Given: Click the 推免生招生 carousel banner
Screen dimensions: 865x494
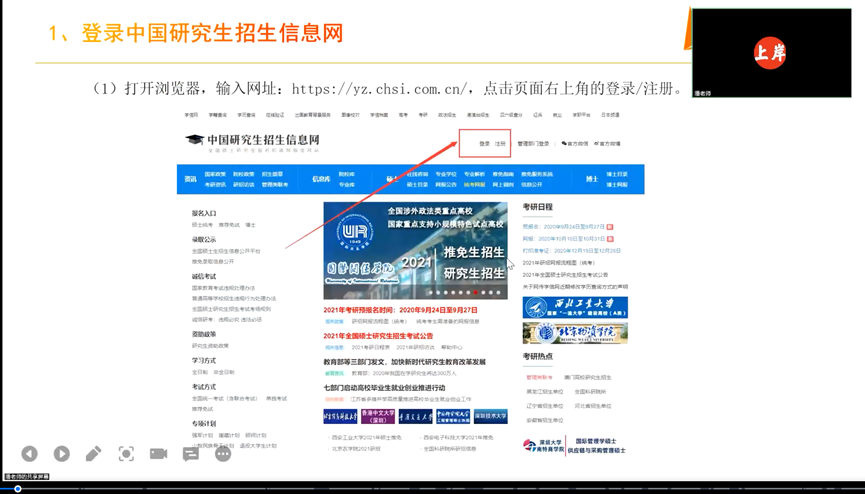Looking at the screenshot, I should point(414,250).
